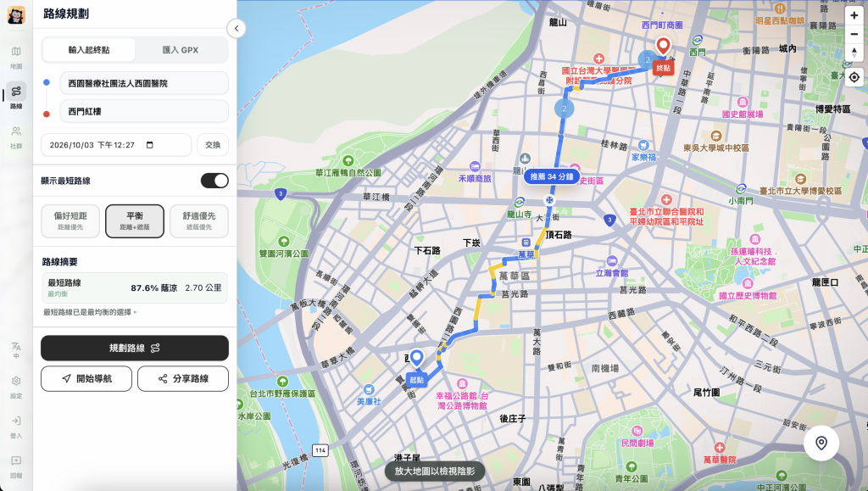Toggle the 顯示最短路線 switch off
This screenshot has width=868, height=491.
point(214,181)
